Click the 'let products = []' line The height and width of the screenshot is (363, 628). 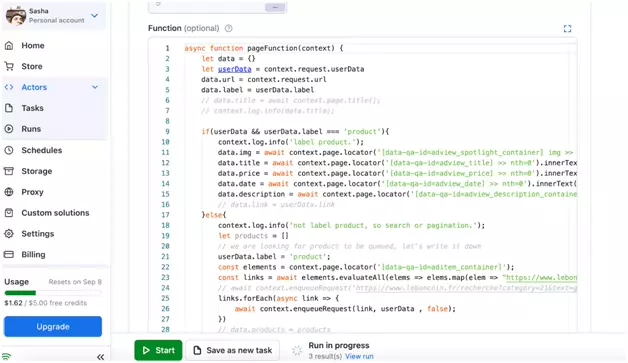(253, 236)
